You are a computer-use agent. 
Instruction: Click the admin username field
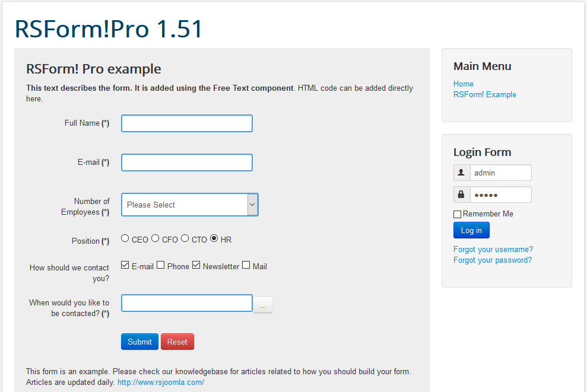pos(500,173)
